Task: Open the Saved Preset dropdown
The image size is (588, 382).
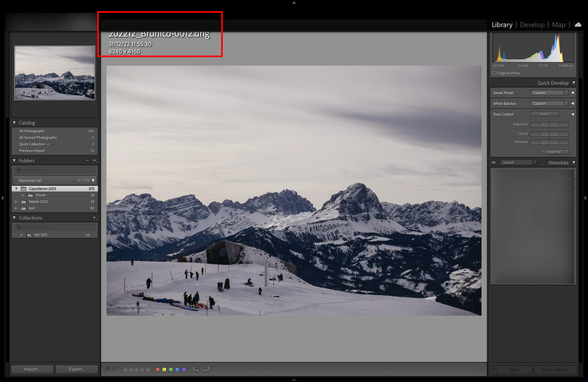Action: [549, 93]
